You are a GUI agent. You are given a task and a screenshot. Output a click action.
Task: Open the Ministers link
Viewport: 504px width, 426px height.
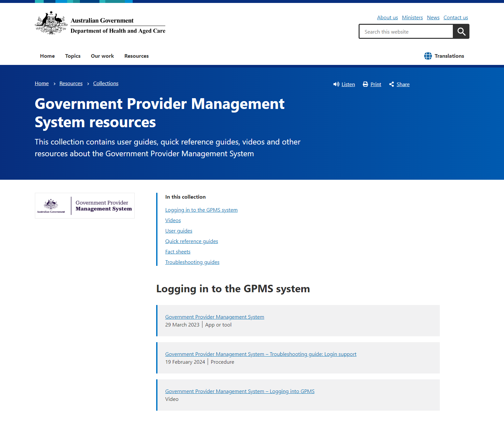(x=412, y=17)
